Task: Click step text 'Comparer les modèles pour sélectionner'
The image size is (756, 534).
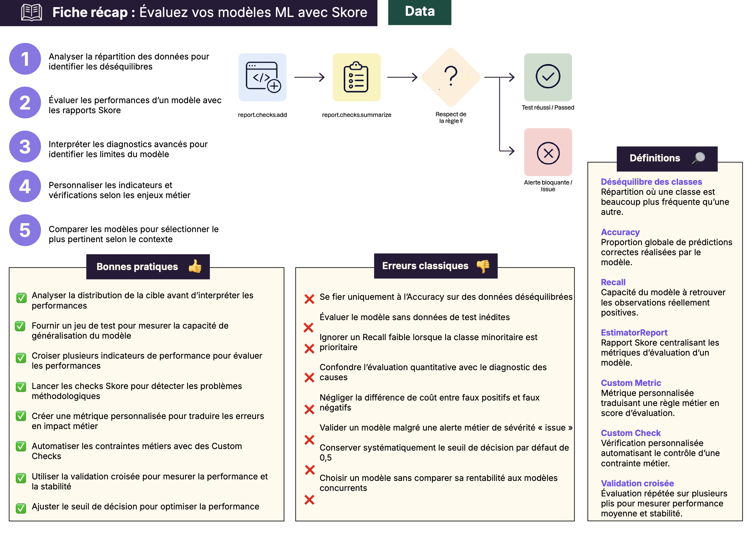Action: (134, 234)
